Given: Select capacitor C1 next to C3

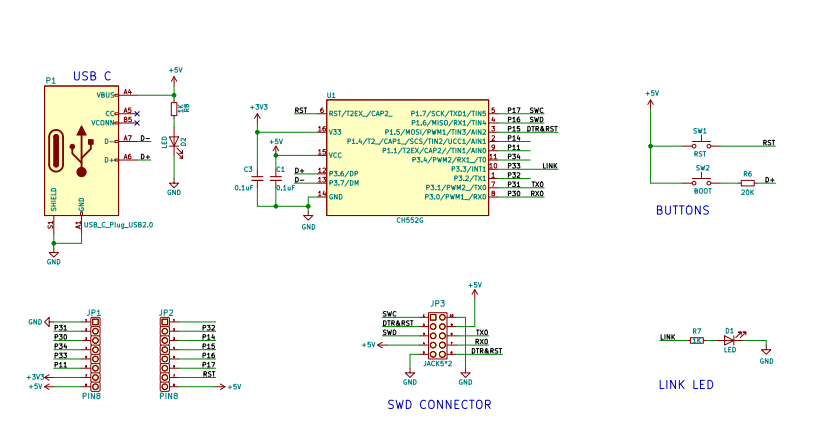Looking at the screenshot, I should tap(276, 178).
